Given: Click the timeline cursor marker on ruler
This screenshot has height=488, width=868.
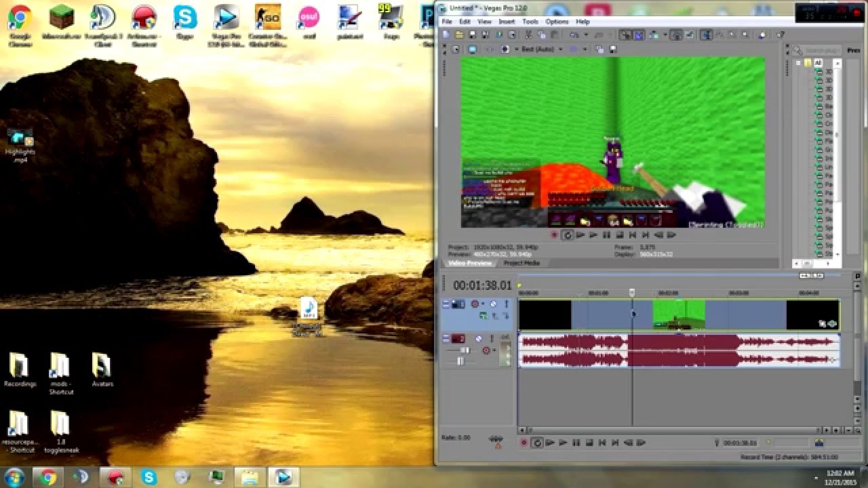Looking at the screenshot, I should coord(632,293).
